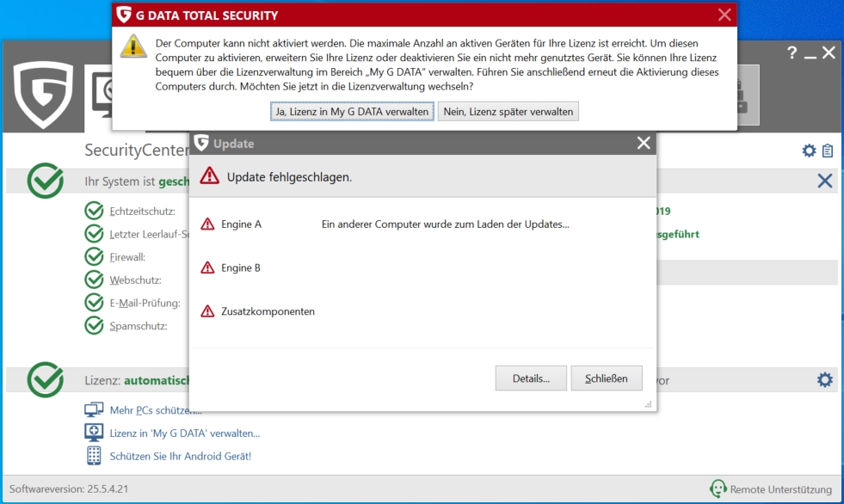Open 'Mehr PCs schützen...' link
The width and height of the screenshot is (844, 504).
[x=156, y=410]
